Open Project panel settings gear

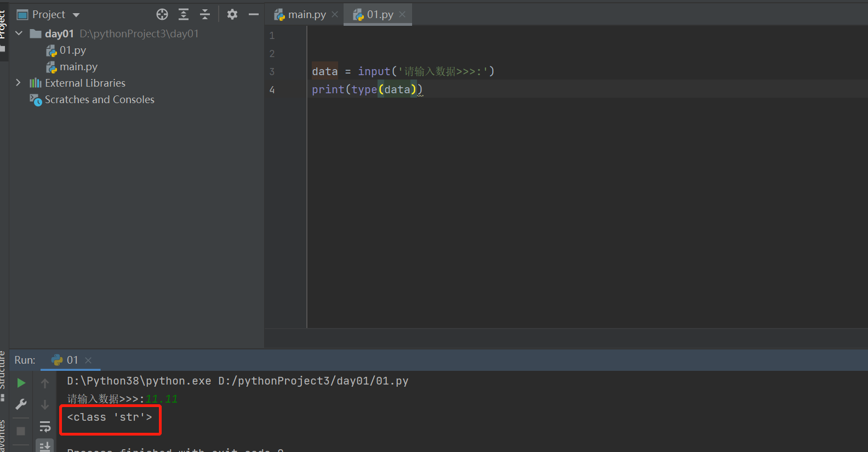(x=232, y=14)
